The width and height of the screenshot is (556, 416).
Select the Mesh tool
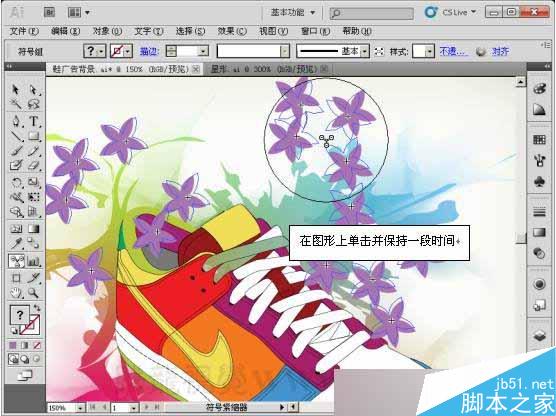click(x=16, y=229)
